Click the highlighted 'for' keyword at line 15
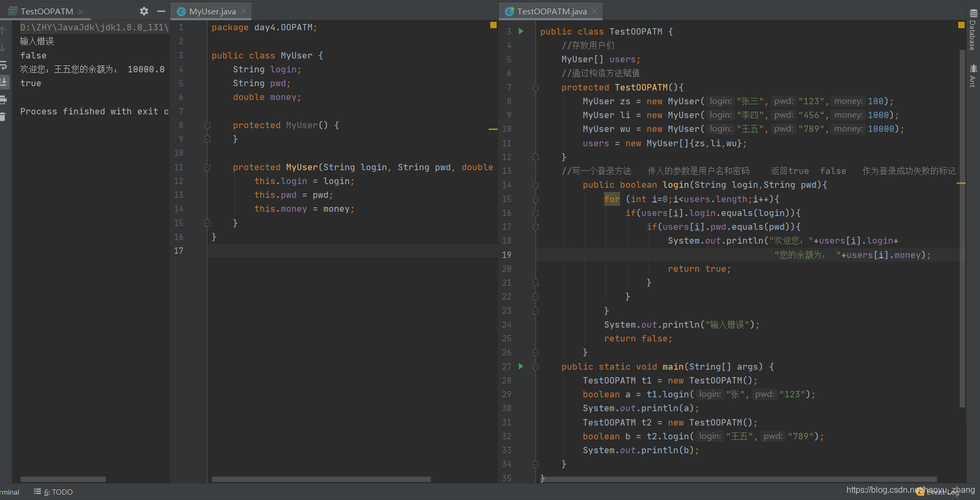 (612, 199)
